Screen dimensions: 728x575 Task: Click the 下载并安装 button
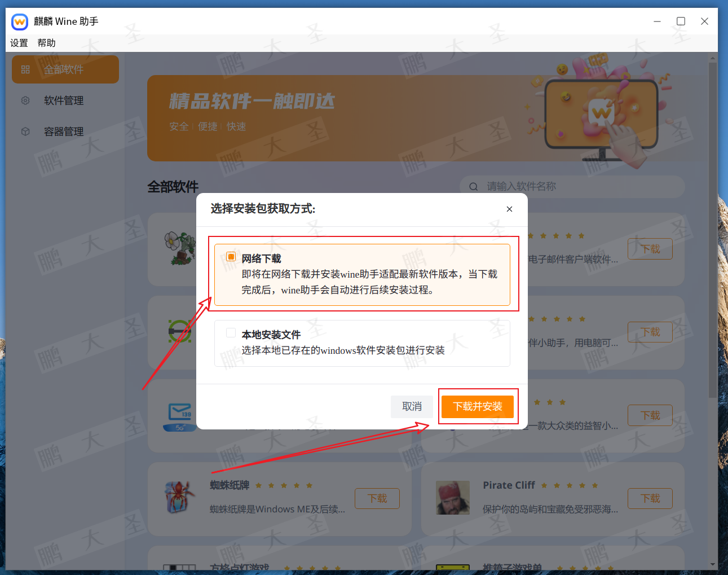click(478, 406)
